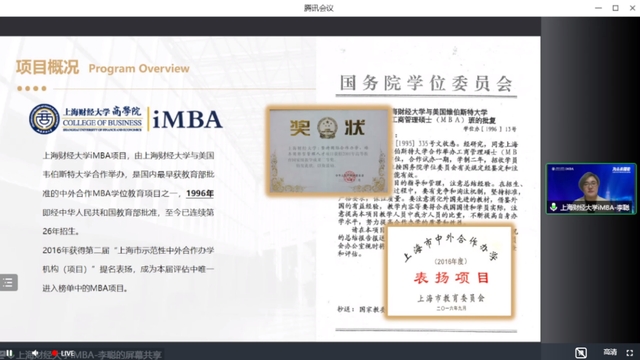Mute the speaker volume icon
The image size is (640, 360).
click(x=36, y=353)
